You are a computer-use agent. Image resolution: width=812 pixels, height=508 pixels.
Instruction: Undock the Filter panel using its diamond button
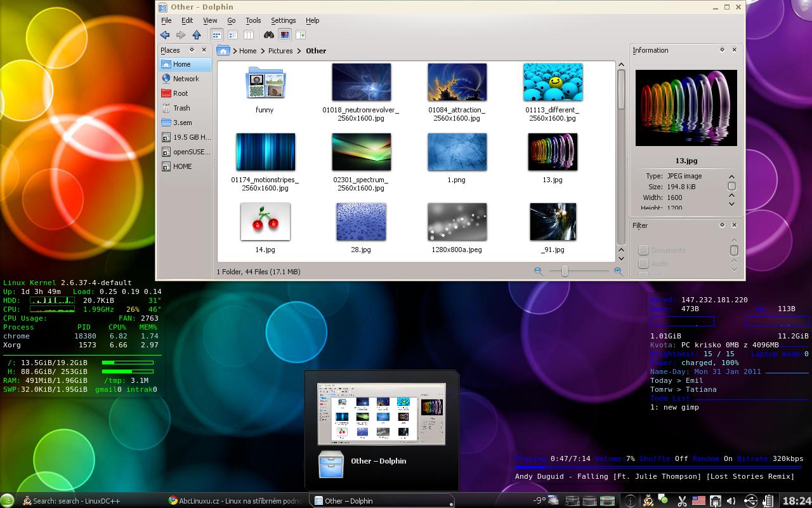(722, 225)
